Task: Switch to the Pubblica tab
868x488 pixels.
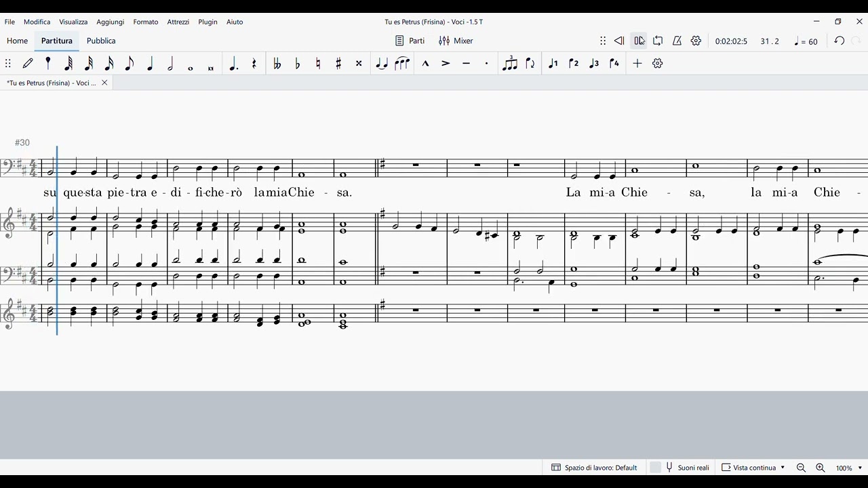Action: pos(101,41)
